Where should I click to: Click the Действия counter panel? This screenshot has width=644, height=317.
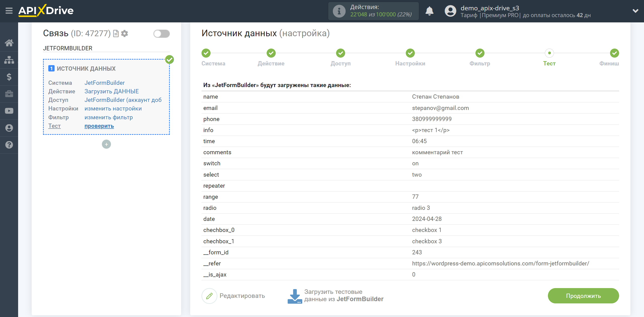pyautogui.click(x=373, y=11)
